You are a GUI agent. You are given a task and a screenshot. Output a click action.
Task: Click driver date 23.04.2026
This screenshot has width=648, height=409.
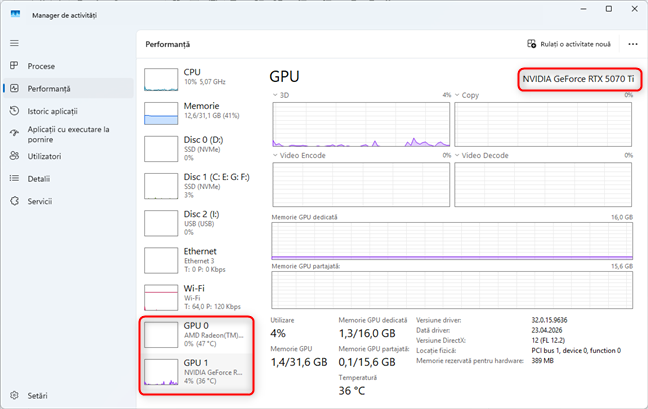tap(547, 330)
